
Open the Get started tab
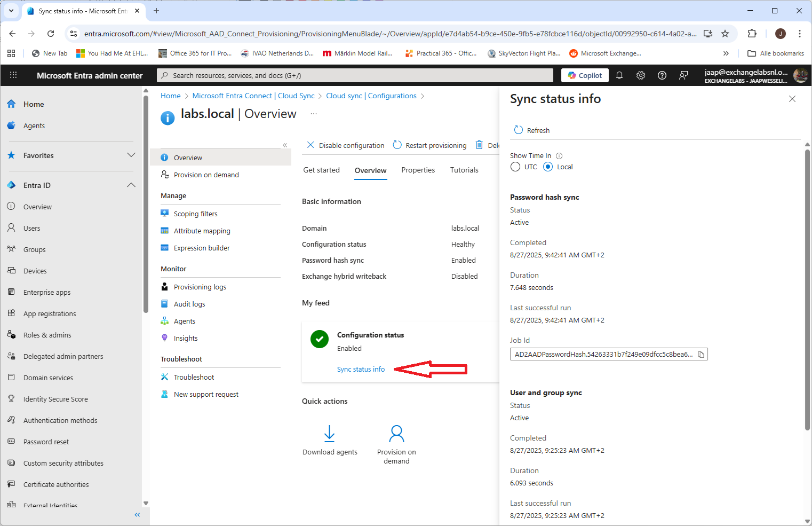pyautogui.click(x=321, y=170)
